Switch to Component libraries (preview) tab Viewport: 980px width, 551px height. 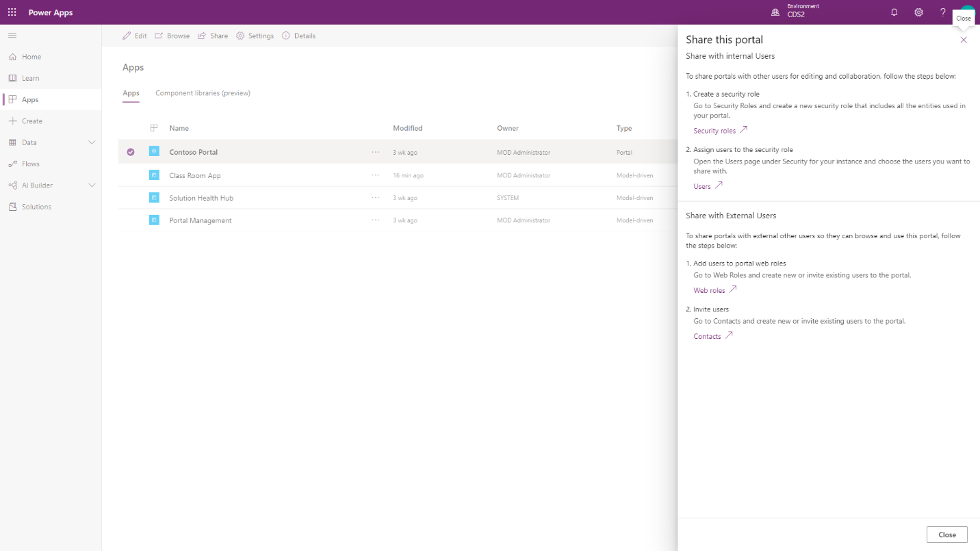tap(203, 93)
